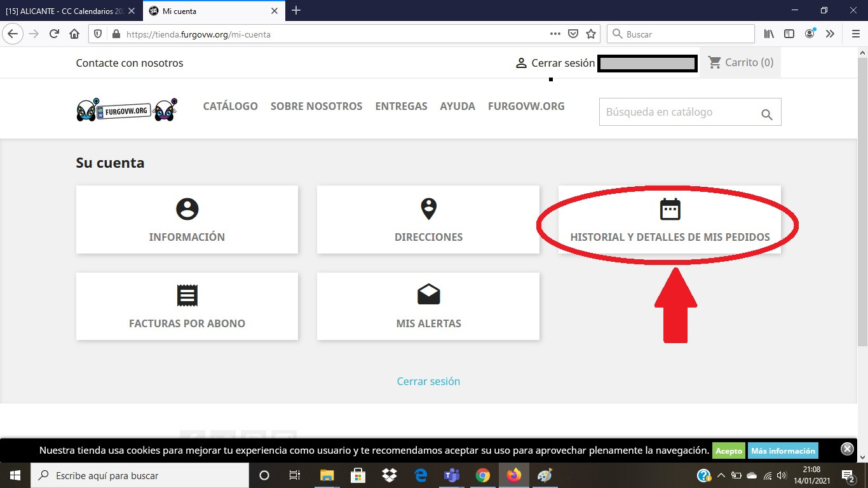Open a new browser tab
Viewport: 868px width, 488px height.
[x=296, y=11]
